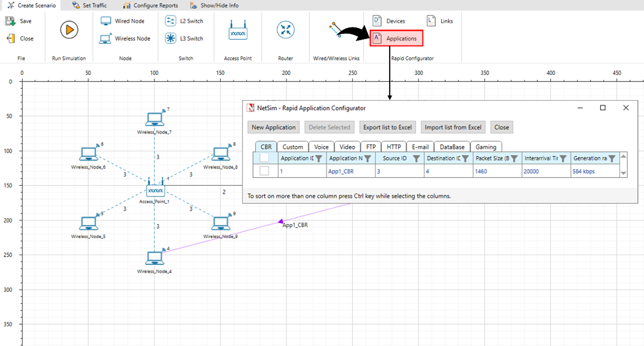Select Wireless_Node_8 on the canvas
This screenshot has height=346, width=644.
221,154
